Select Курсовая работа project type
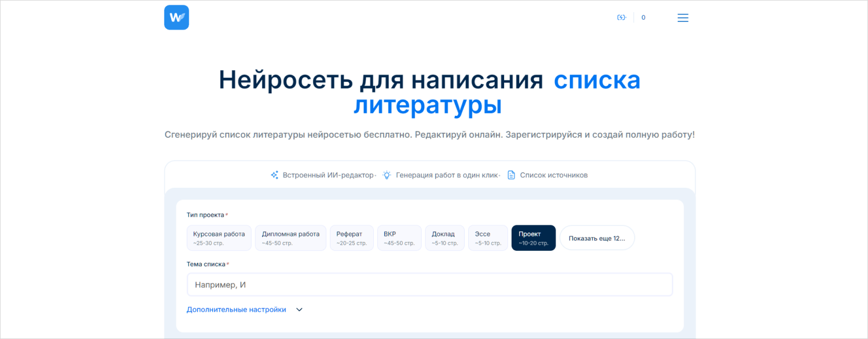Viewport: 868px width, 339px height. [219, 238]
